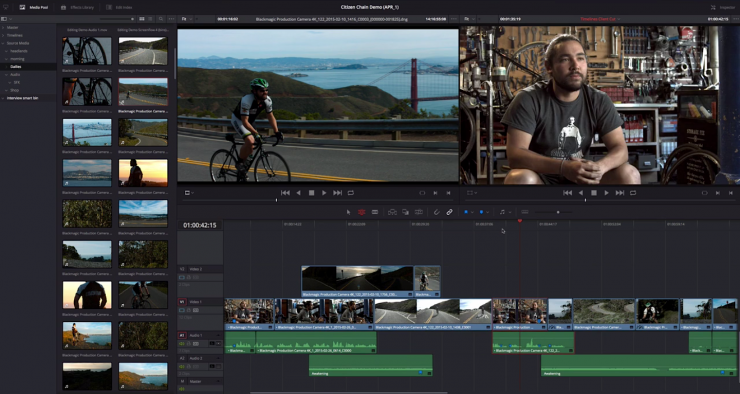
Task: Select the blade razor tool
Action: pyautogui.click(x=375, y=212)
